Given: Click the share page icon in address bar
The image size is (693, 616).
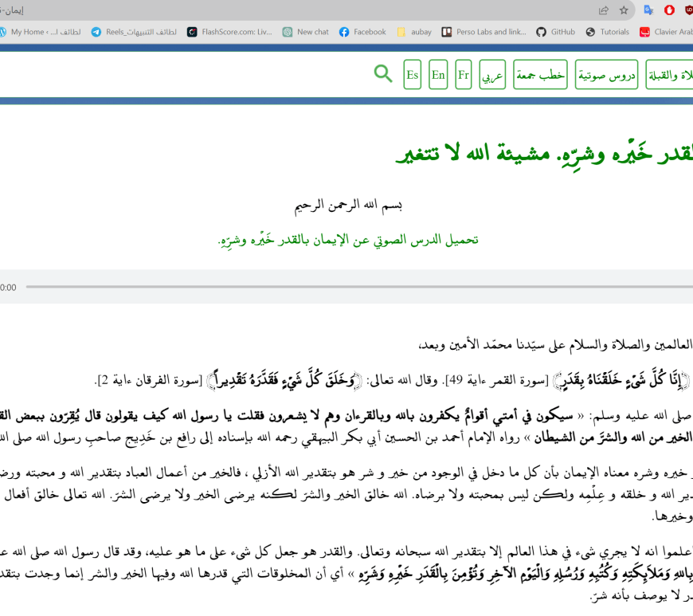Looking at the screenshot, I should click(604, 10).
